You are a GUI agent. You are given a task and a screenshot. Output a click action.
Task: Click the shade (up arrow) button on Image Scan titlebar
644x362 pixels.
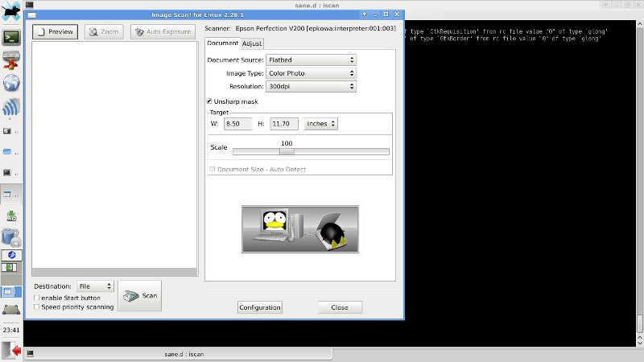(x=365, y=14)
